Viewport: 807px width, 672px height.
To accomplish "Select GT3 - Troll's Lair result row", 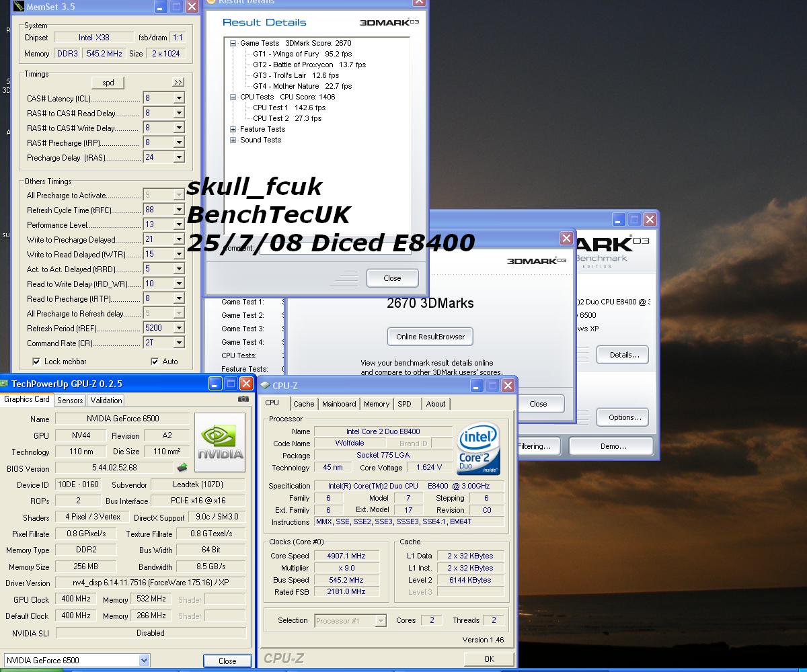I will pyautogui.click(x=296, y=75).
